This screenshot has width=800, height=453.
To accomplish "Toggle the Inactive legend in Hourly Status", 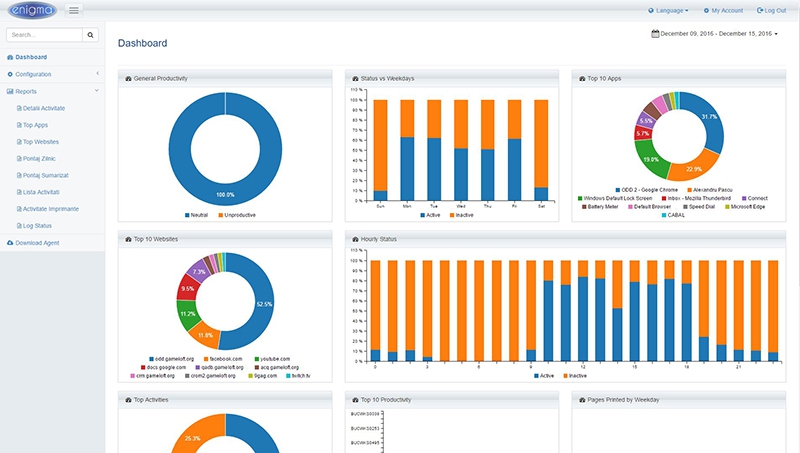I will (x=577, y=375).
